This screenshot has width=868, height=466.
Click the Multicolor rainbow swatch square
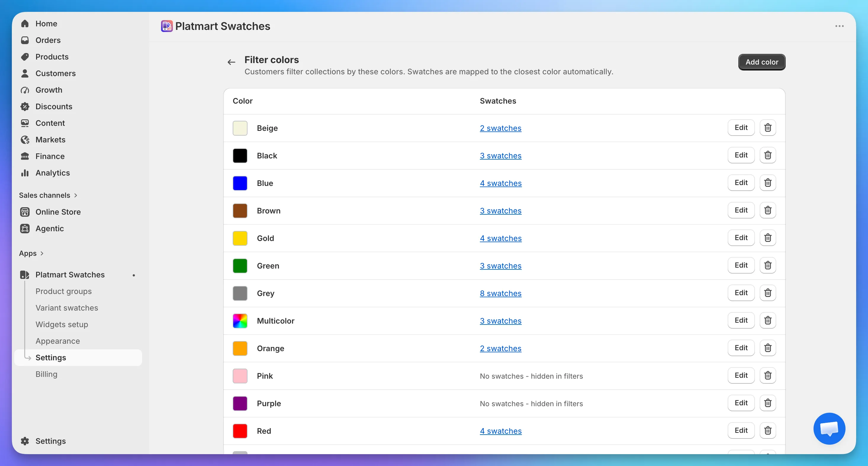click(240, 321)
